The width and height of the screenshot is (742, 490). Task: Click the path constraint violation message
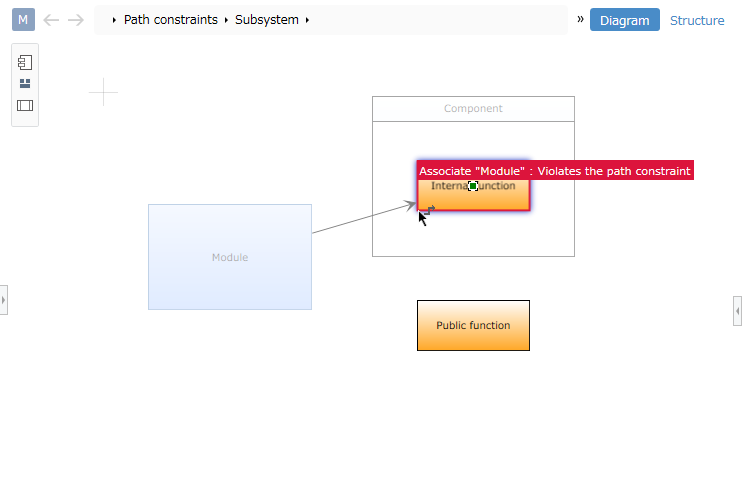click(555, 170)
